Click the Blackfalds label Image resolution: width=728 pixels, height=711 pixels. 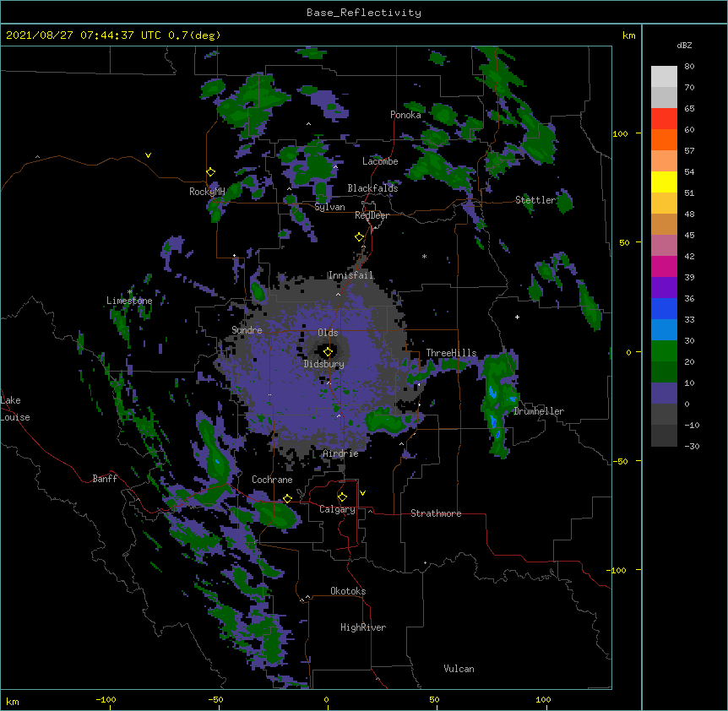pyautogui.click(x=372, y=188)
